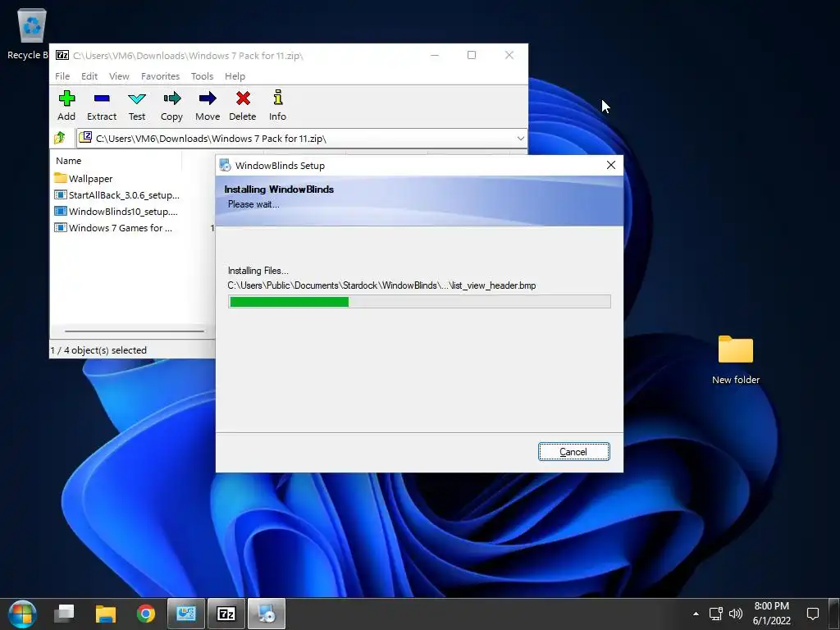Maximize the 7-Zip window
This screenshot has width=840, height=630.
472,55
